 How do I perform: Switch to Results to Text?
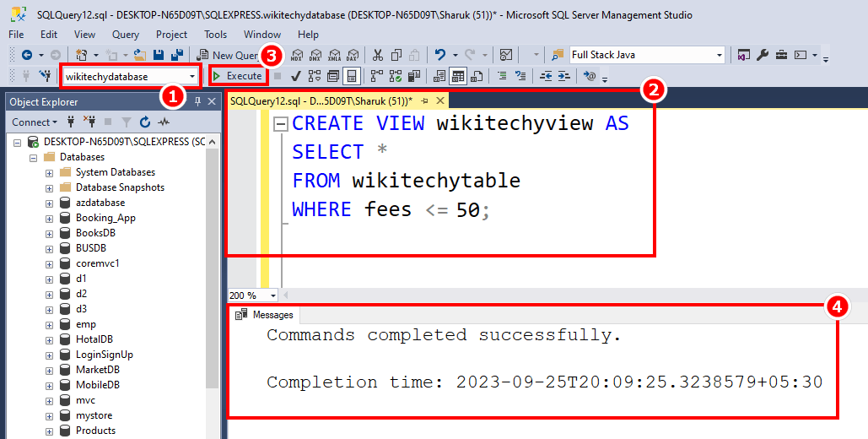[439, 76]
